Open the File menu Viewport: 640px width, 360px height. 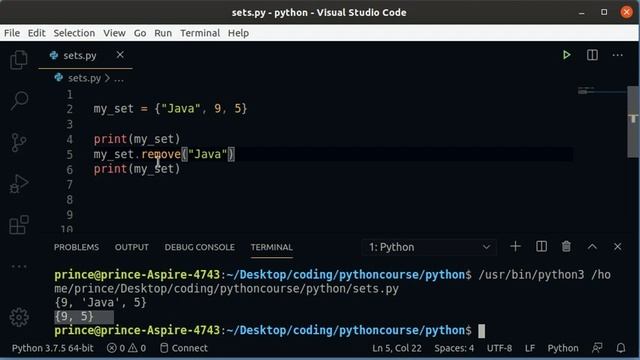coord(12,33)
